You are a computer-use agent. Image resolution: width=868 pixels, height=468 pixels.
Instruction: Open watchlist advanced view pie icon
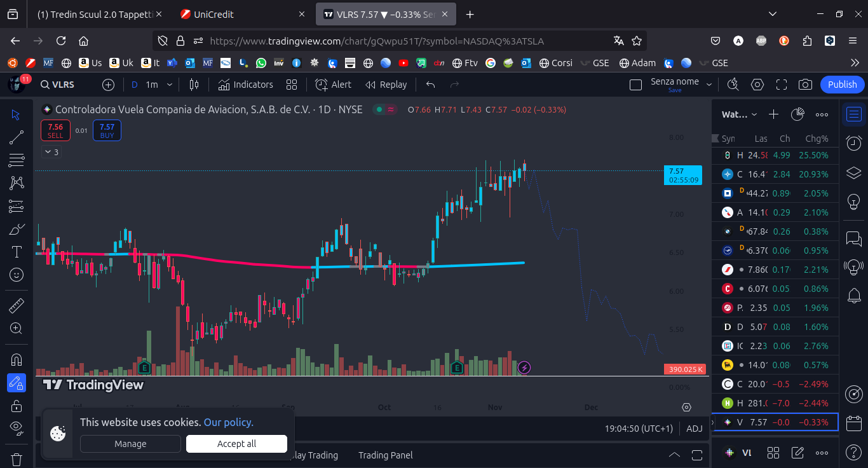tap(797, 114)
